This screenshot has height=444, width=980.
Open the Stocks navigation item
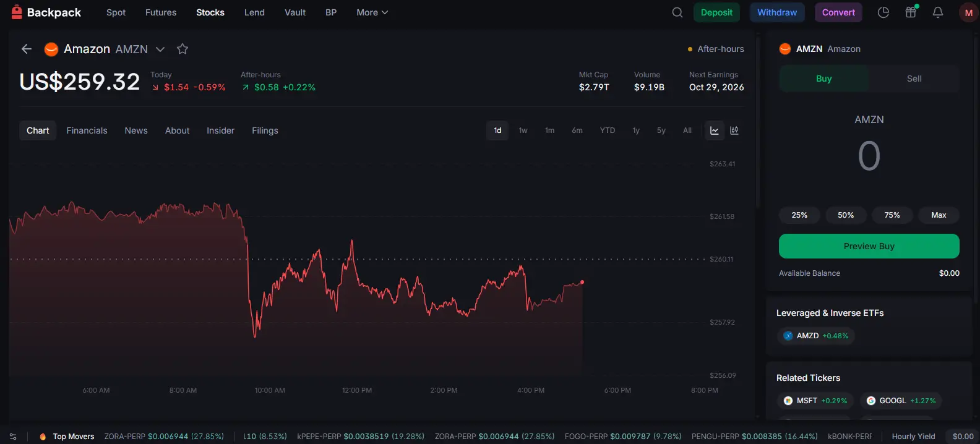(210, 12)
